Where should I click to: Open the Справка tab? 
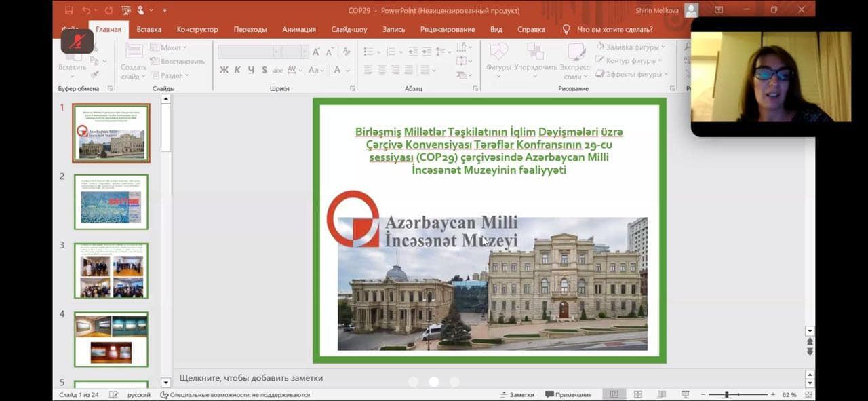tap(531, 30)
